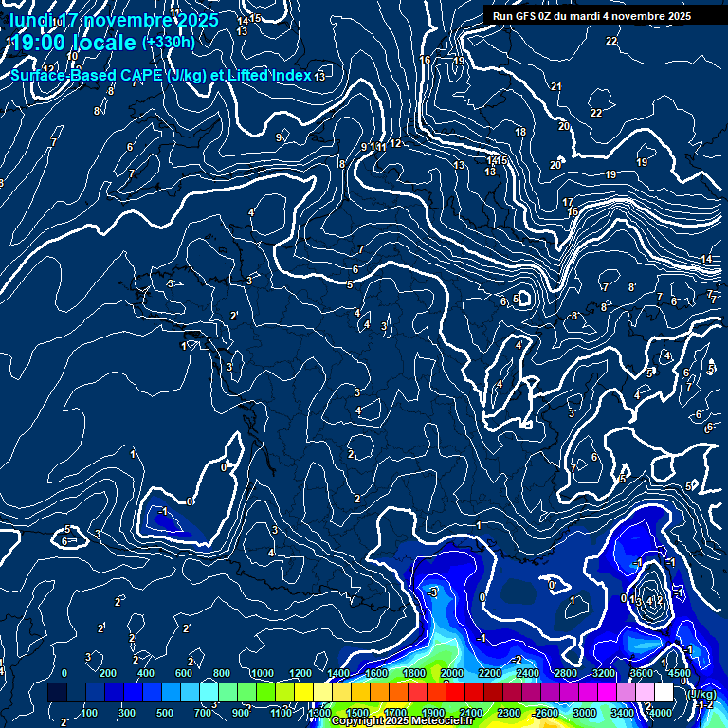728x728 pixels.
Task: Click the darkest navy swatch starting the legend
Action: (x=57, y=692)
